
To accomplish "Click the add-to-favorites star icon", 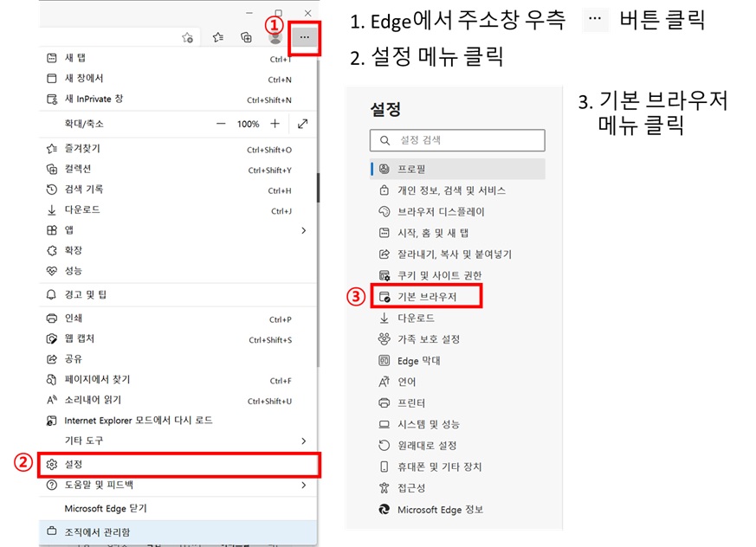I will 188,37.
